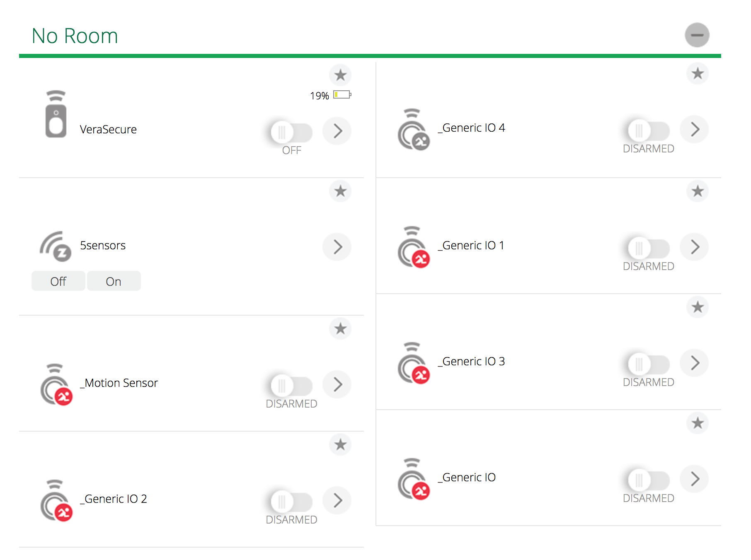Click the star icon for 5sensors
751x560 pixels.
(340, 191)
